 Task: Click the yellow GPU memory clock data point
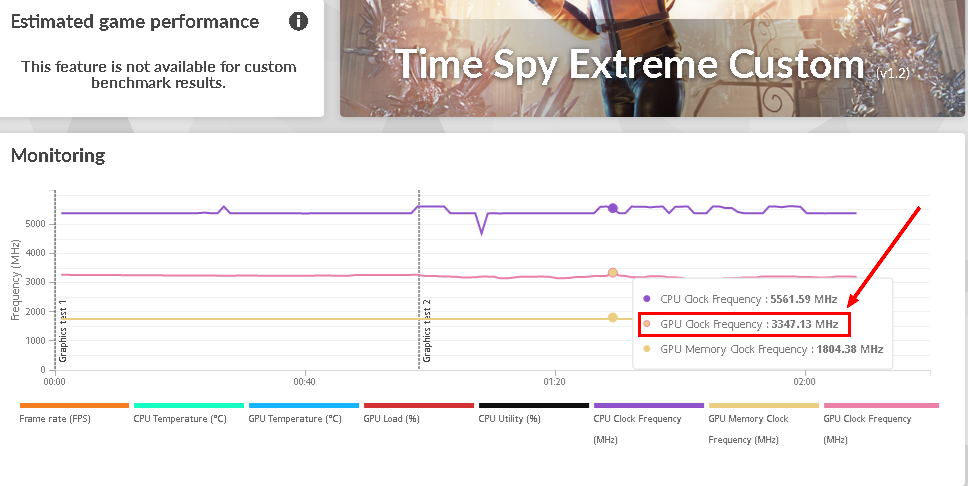pyautogui.click(x=612, y=317)
